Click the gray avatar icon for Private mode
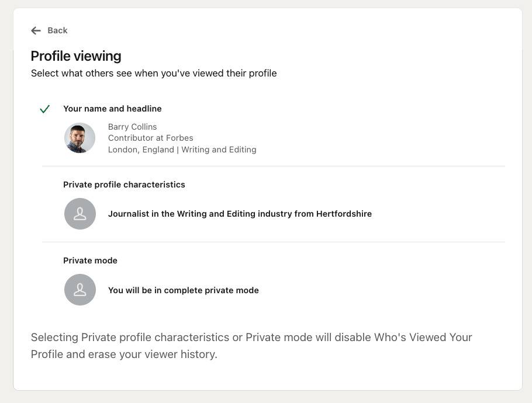 tap(80, 290)
